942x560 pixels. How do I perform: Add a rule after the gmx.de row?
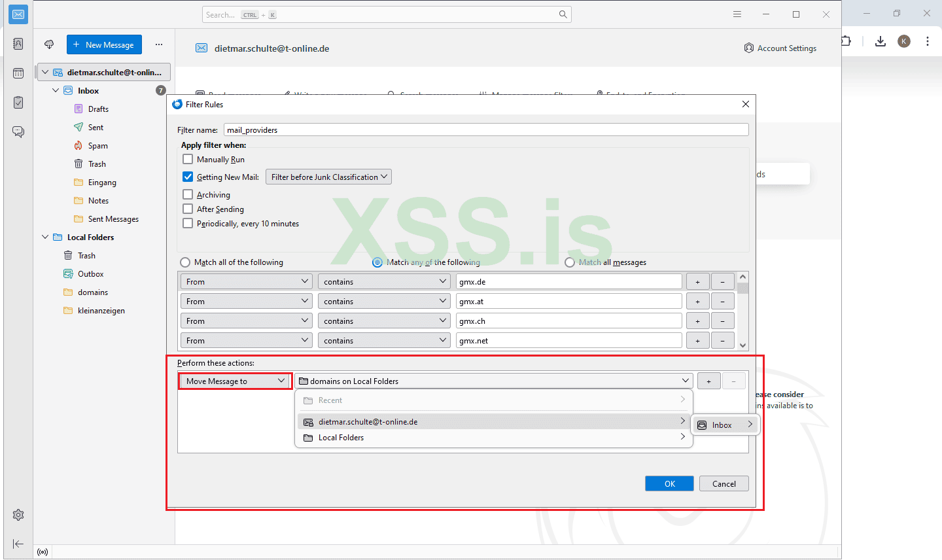pos(697,282)
